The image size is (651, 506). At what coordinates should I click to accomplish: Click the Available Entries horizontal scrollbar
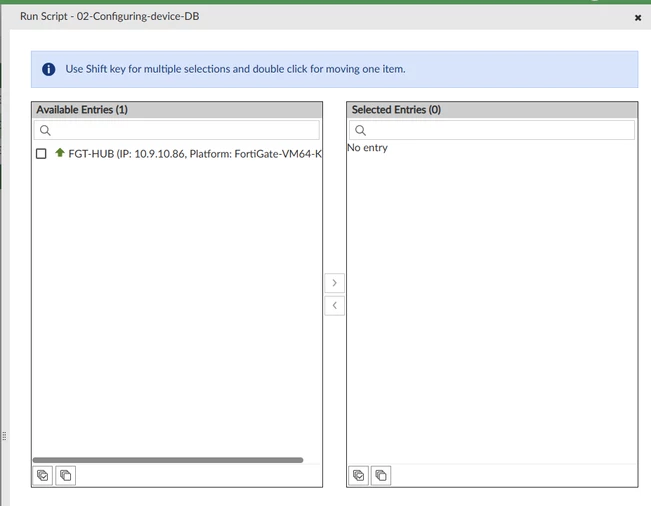(168, 460)
